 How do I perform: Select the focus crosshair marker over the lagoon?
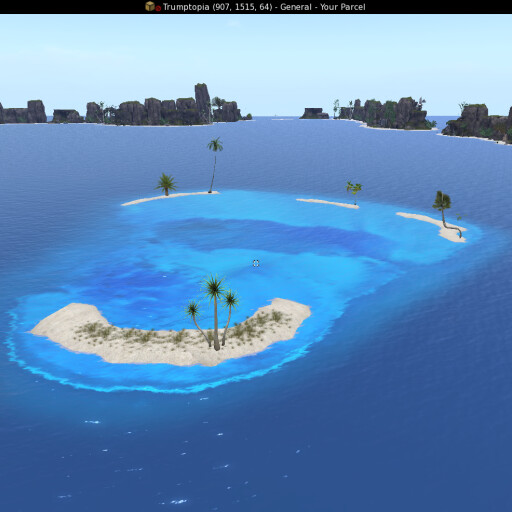(x=256, y=263)
